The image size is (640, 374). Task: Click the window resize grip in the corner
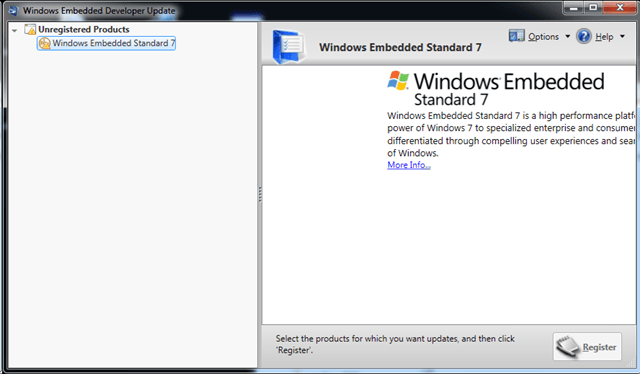[x=631, y=363]
